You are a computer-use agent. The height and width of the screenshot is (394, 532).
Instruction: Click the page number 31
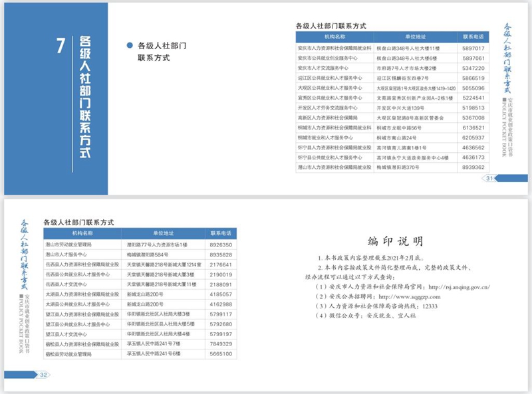489,178
